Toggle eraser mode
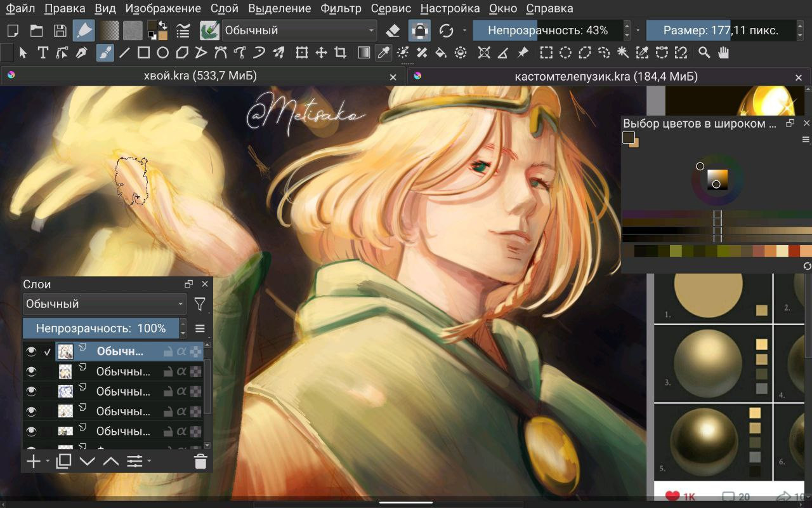 point(393,30)
